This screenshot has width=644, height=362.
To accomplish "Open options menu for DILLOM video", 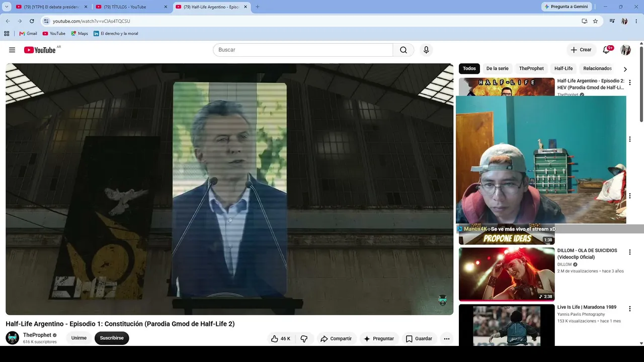I will [x=629, y=252].
